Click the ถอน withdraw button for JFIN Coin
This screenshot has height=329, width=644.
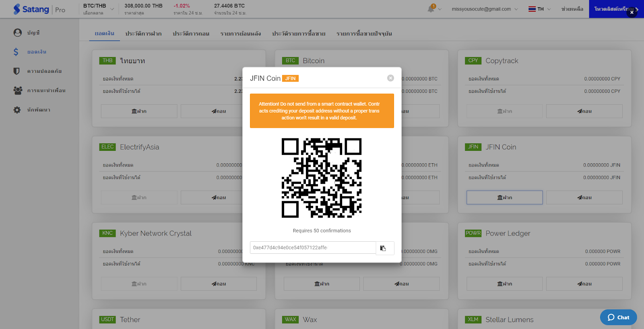(x=584, y=197)
